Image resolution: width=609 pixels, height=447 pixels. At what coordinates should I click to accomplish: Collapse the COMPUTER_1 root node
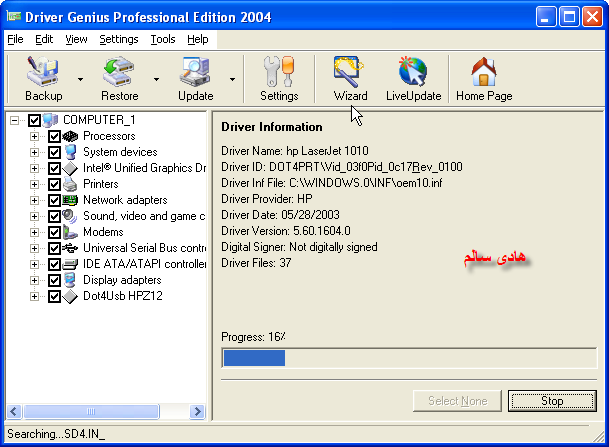(15, 120)
